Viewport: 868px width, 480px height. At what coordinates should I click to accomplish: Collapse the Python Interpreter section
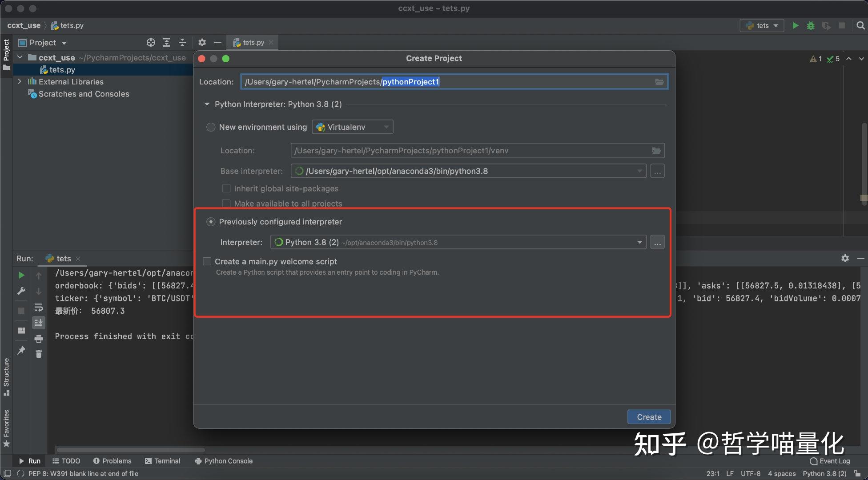(x=207, y=104)
